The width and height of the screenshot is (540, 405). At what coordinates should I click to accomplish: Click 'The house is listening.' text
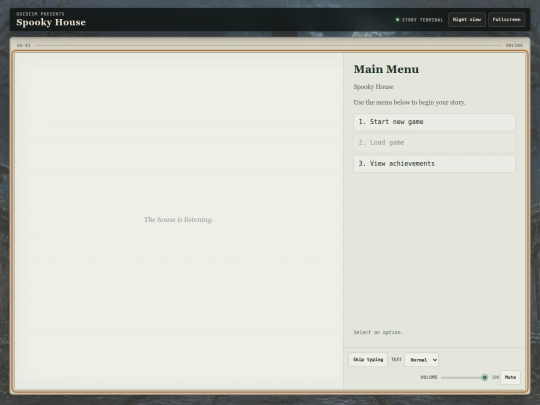(178, 220)
